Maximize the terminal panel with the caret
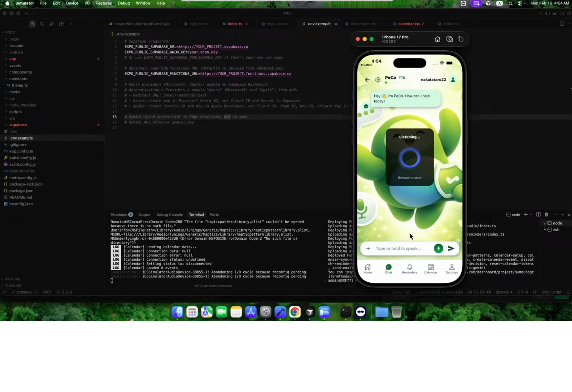The width and height of the screenshot is (572, 392). point(563,215)
